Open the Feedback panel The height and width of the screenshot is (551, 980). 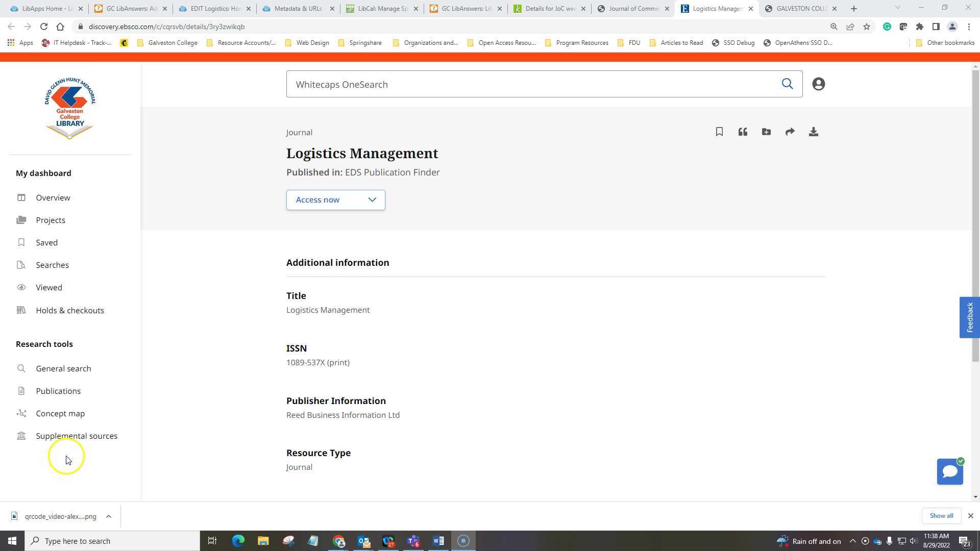[969, 317]
